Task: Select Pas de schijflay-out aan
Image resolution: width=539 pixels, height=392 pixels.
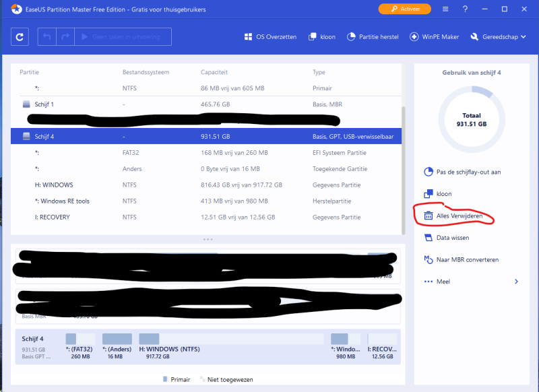Action: 462,172
